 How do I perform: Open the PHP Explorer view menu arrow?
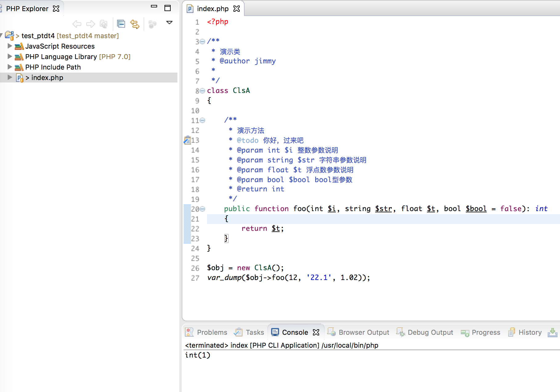(169, 22)
